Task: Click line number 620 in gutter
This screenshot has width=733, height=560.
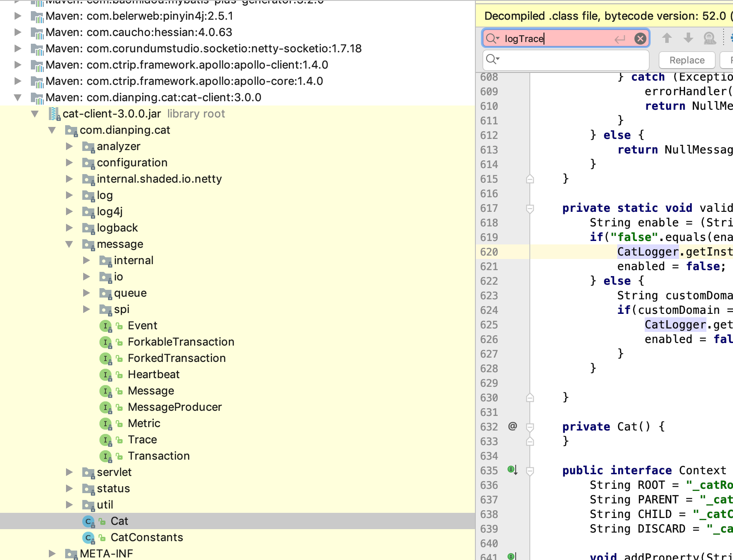Action: pyautogui.click(x=489, y=252)
